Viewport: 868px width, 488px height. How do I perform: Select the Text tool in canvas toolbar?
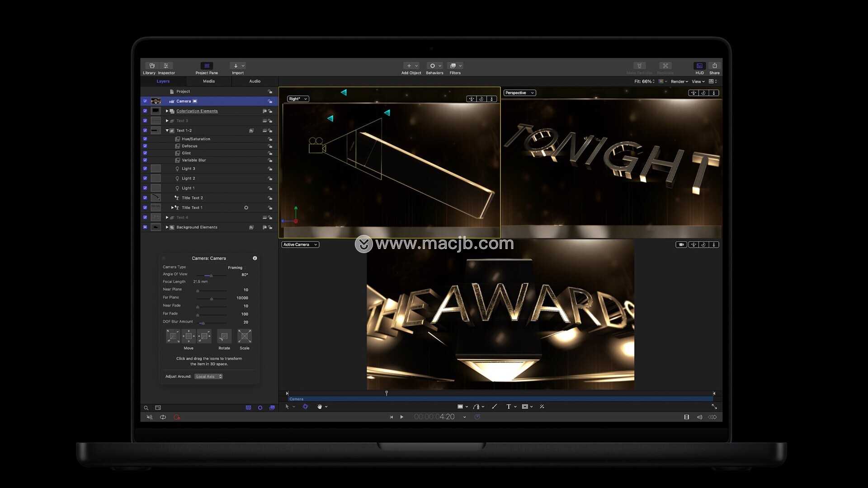pos(509,407)
